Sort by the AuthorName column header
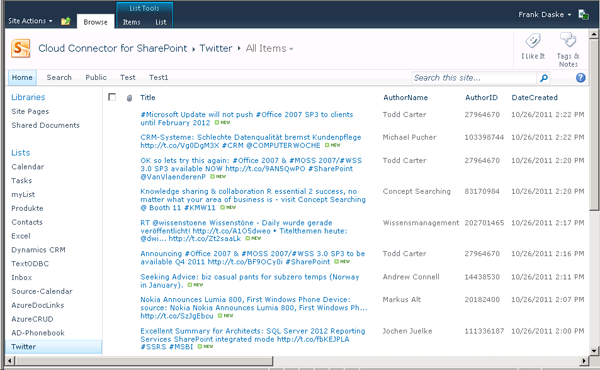Screen dimensions: 600x370 click(406, 98)
